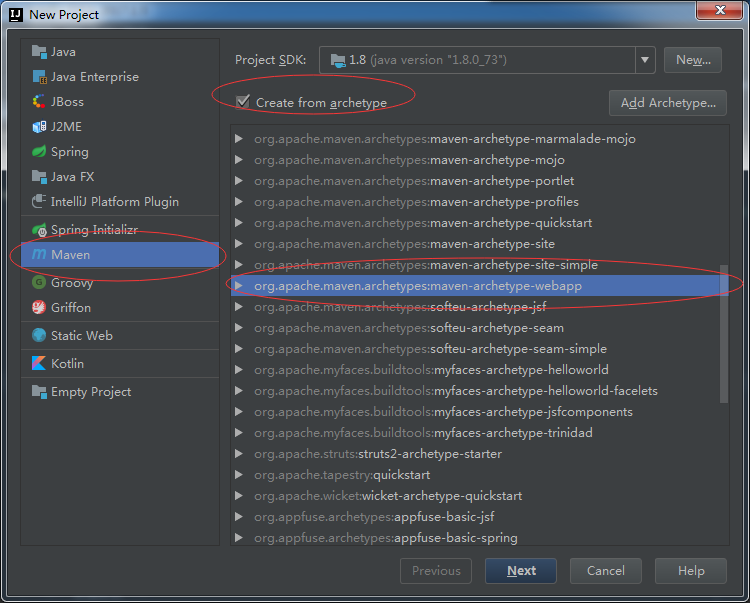Click the archetype list vertical scrollbar
This screenshot has height=603, width=750.
coord(724,334)
